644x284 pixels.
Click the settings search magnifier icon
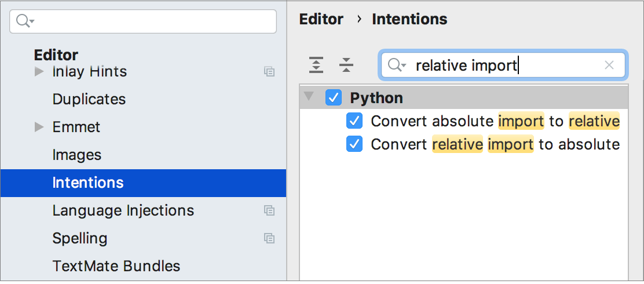[25, 21]
